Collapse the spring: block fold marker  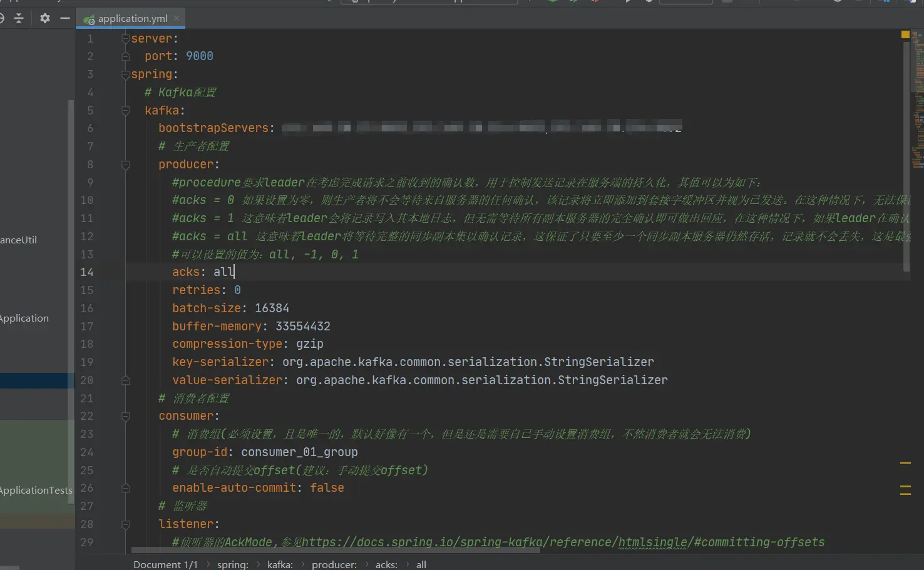[125, 74]
